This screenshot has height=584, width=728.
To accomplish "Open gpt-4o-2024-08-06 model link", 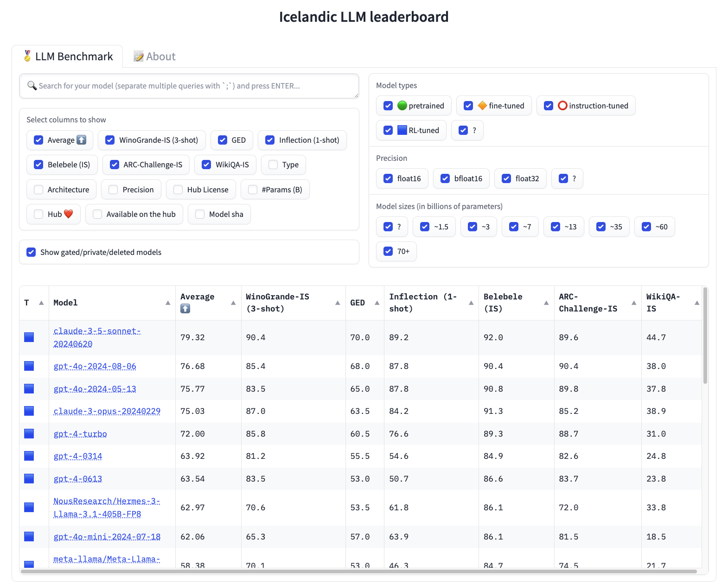I will pyautogui.click(x=95, y=366).
